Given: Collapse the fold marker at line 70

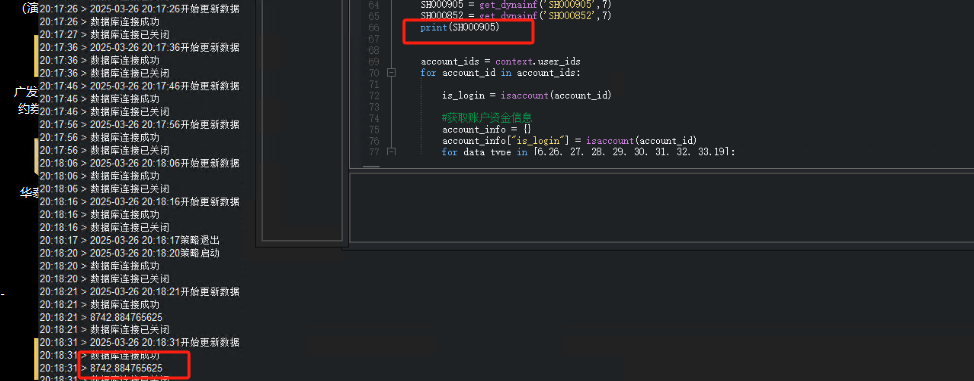Looking at the screenshot, I should coord(391,73).
